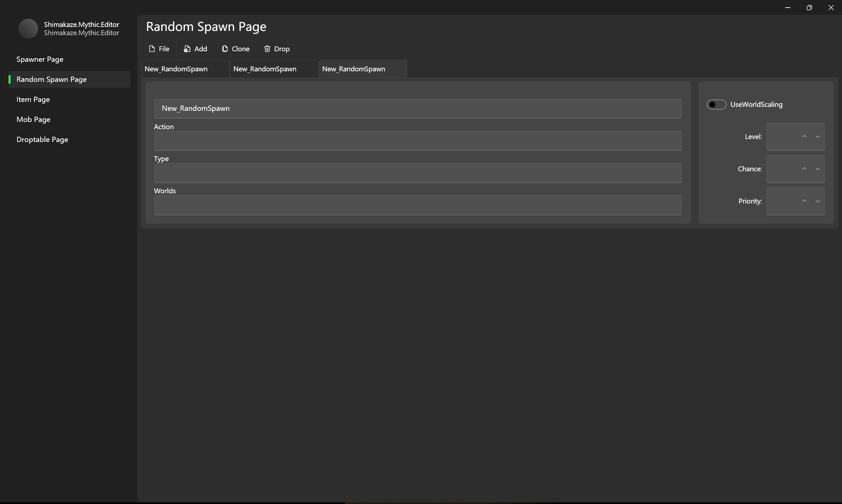Click the New_RandomSpawn name input field

tap(417, 108)
